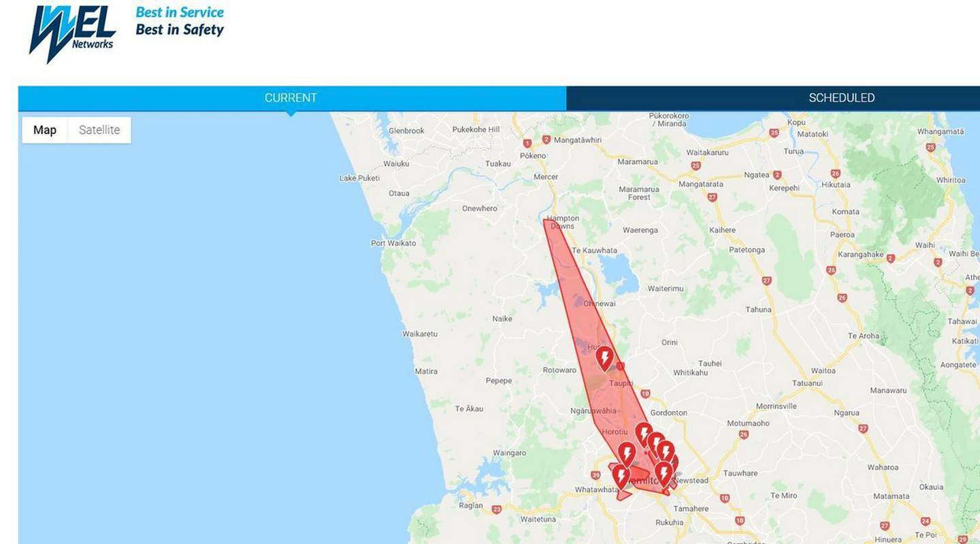This screenshot has height=544, width=980.
Task: Click the Best in Service tagline
Action: pyautogui.click(x=180, y=12)
